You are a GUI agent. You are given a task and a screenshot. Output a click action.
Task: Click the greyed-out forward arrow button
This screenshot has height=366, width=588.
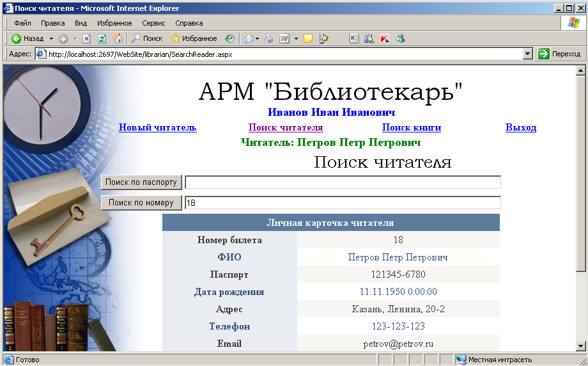[63, 38]
